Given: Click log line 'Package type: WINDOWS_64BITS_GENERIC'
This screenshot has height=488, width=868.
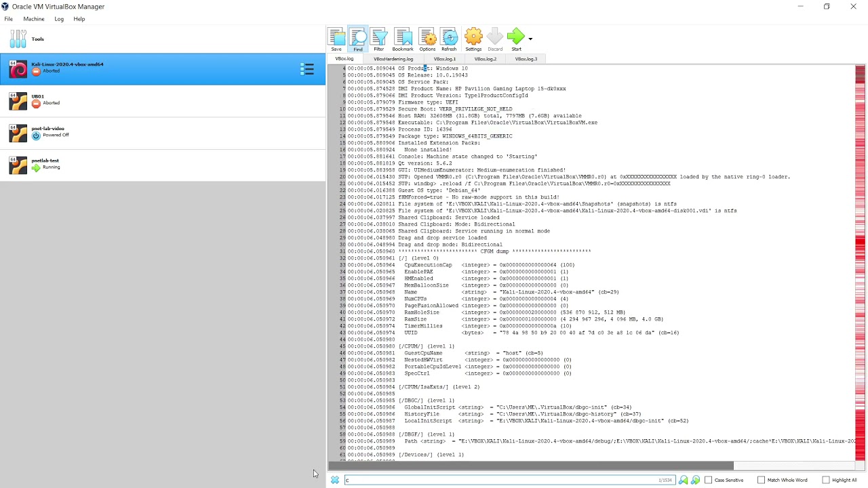Looking at the screenshot, I should click(455, 136).
